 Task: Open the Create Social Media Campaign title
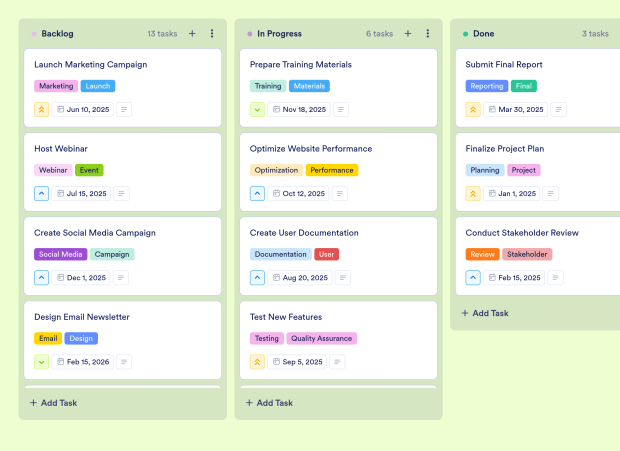click(x=95, y=233)
